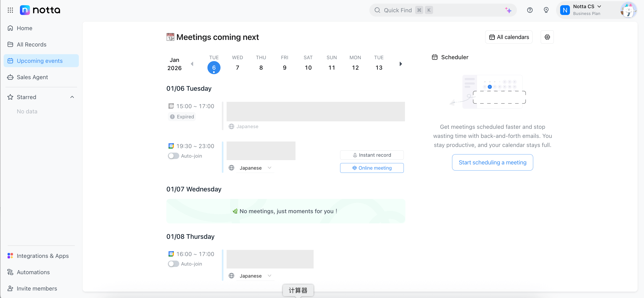Open Home in the sidebar
This screenshot has height=298, width=644.
pyautogui.click(x=41, y=28)
